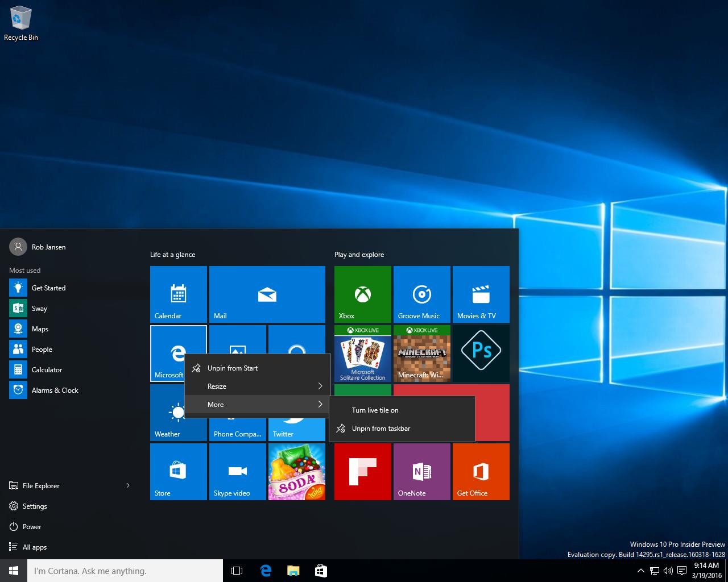
Task: Open the Action Center notifications icon
Action: 681,571
